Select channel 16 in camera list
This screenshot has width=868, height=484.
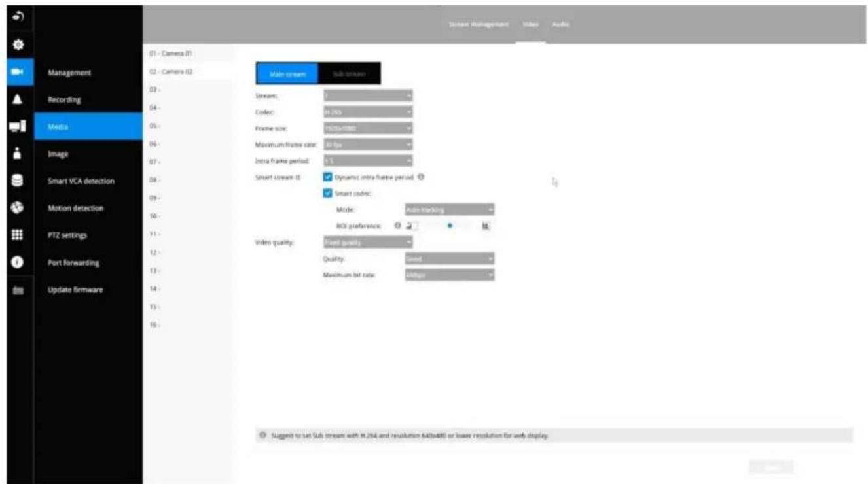187,324
